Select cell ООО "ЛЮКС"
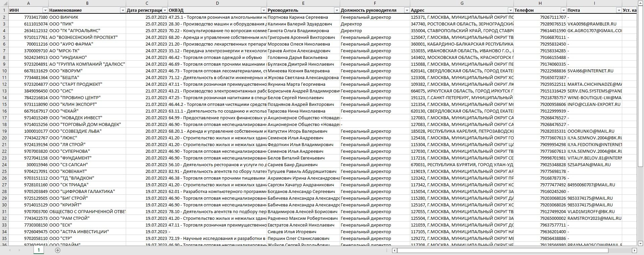This screenshot has height=255, width=644. (87, 138)
